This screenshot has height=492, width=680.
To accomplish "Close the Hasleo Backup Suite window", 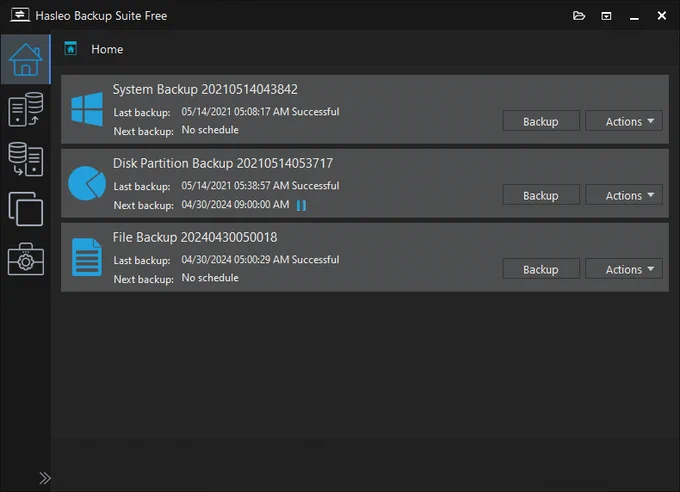I will click(661, 16).
